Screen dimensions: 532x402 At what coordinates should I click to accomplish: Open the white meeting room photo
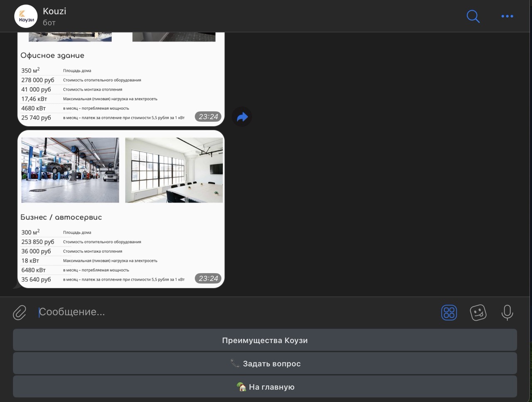click(x=174, y=170)
